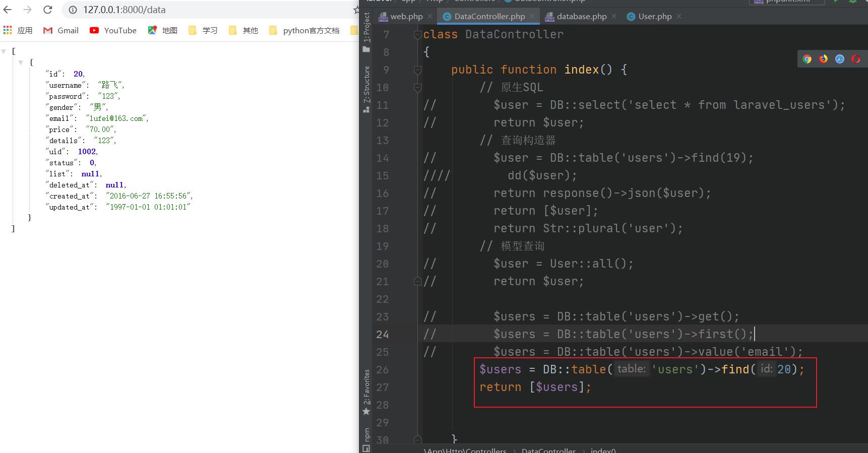Close the web.php tab

click(430, 16)
